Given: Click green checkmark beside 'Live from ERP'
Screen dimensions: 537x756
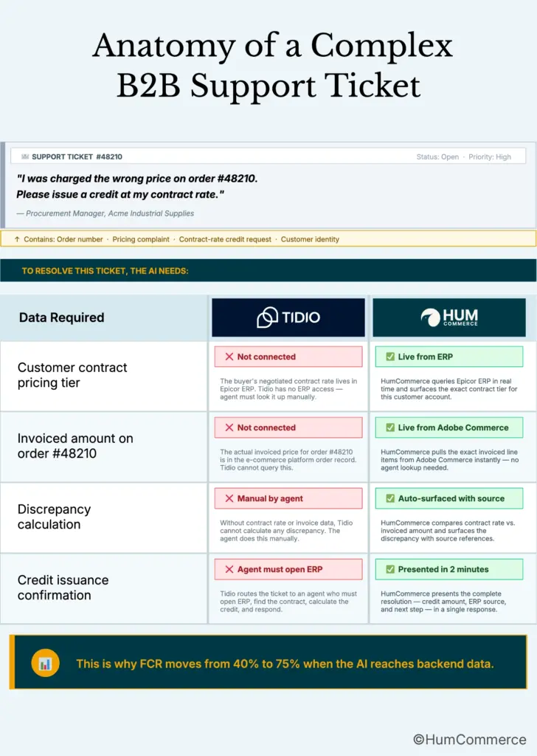Looking at the screenshot, I should click(390, 357).
